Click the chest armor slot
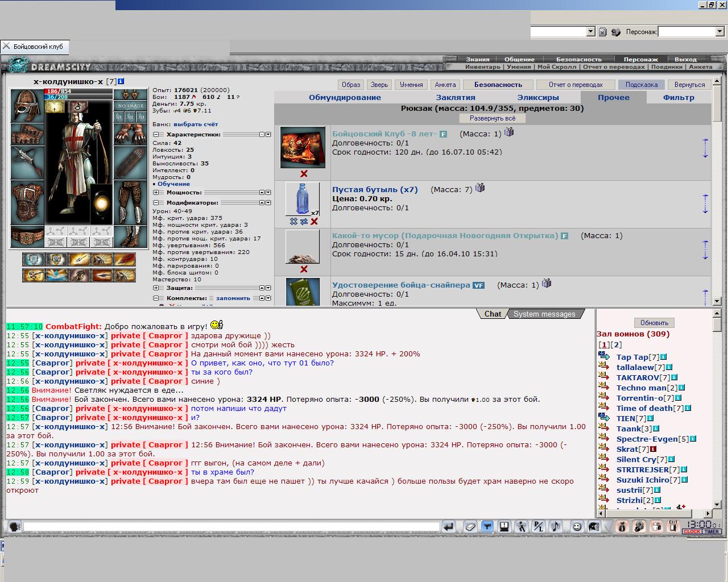 click(x=27, y=202)
